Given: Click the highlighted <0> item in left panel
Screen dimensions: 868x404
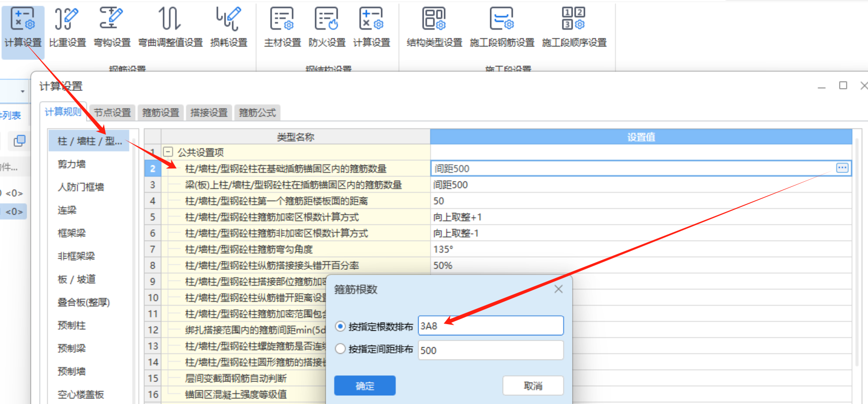Looking at the screenshot, I should point(14,211).
